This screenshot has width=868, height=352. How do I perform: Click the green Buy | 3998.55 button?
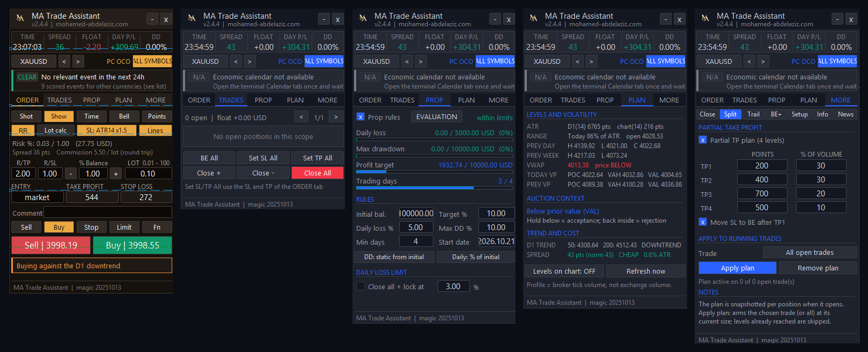[133, 245]
